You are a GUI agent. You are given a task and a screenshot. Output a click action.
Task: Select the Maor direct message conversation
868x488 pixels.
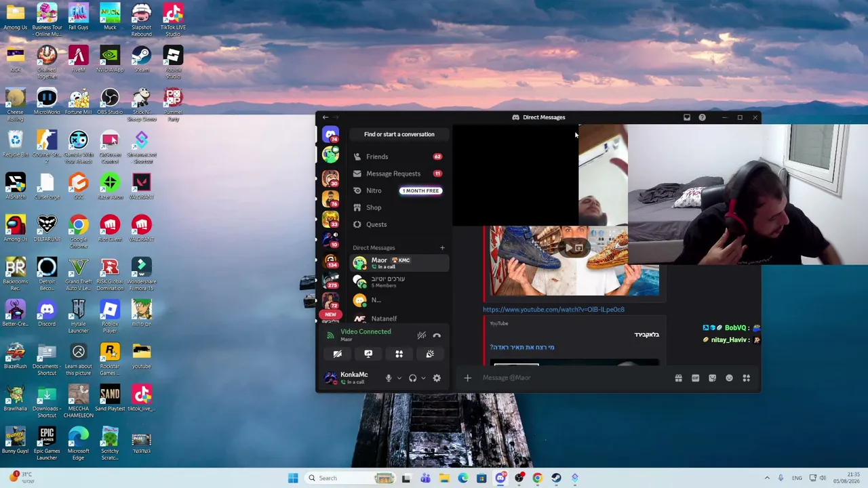tap(399, 263)
